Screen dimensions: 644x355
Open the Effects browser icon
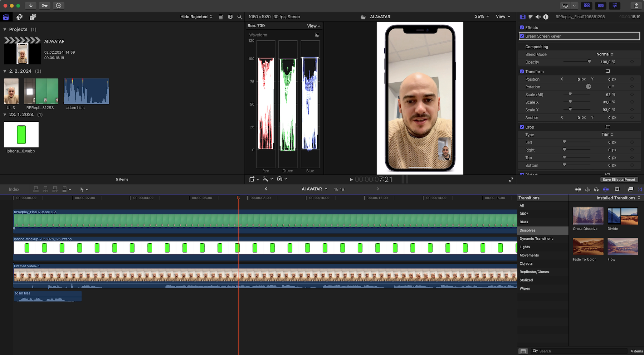point(631,189)
